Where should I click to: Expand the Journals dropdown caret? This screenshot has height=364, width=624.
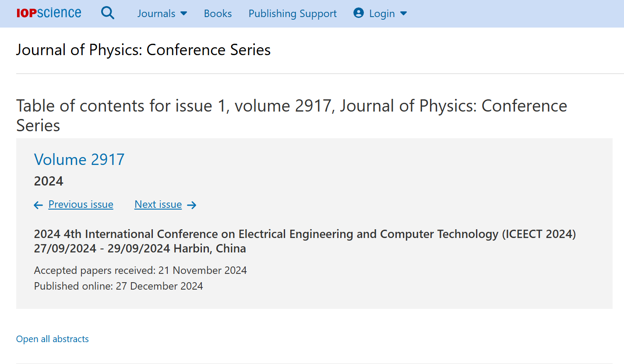tap(184, 14)
